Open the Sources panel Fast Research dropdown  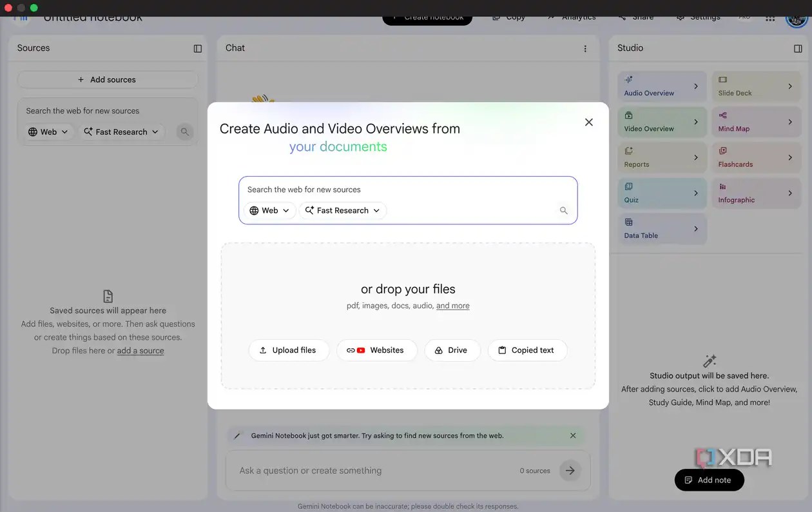click(x=121, y=132)
